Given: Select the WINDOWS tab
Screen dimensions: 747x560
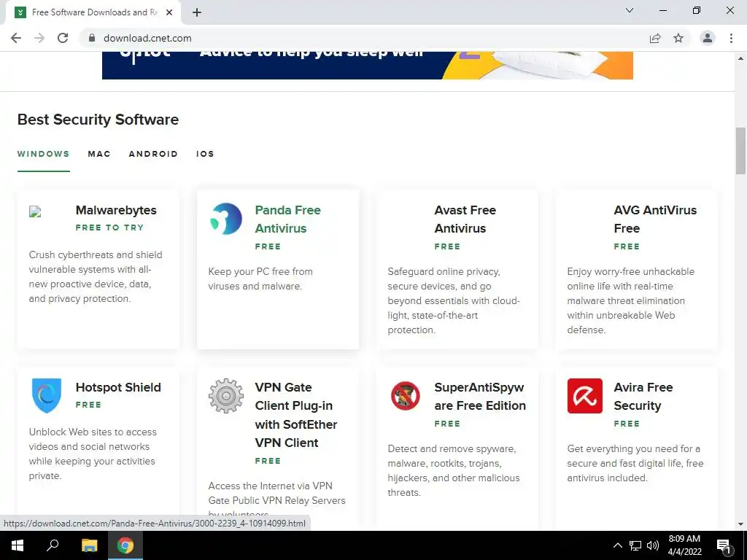Looking at the screenshot, I should pyautogui.click(x=43, y=154).
